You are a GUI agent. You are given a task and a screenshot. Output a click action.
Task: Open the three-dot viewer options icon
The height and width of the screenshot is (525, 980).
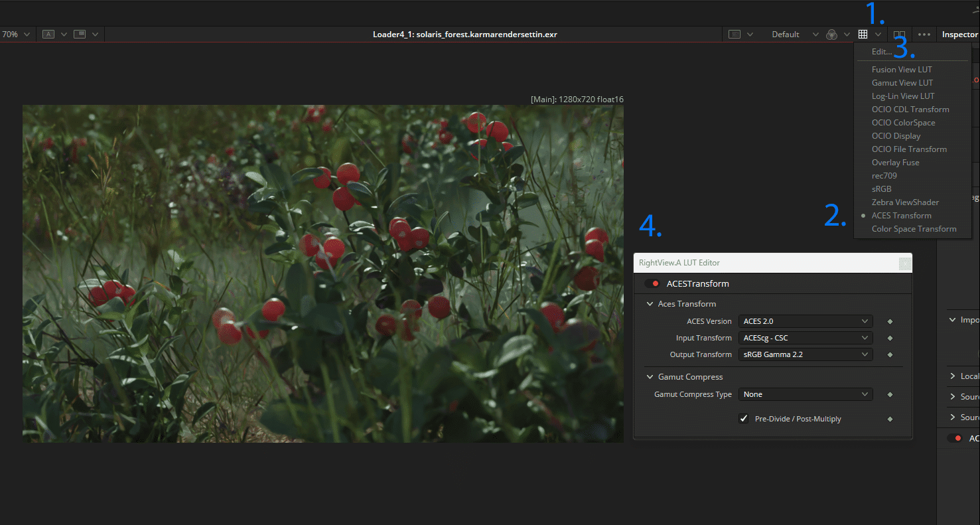tap(924, 34)
